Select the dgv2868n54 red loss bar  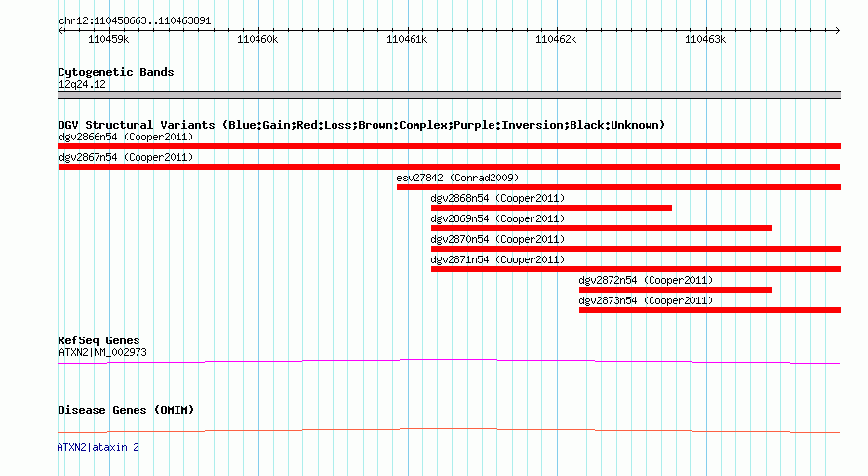coord(551,208)
